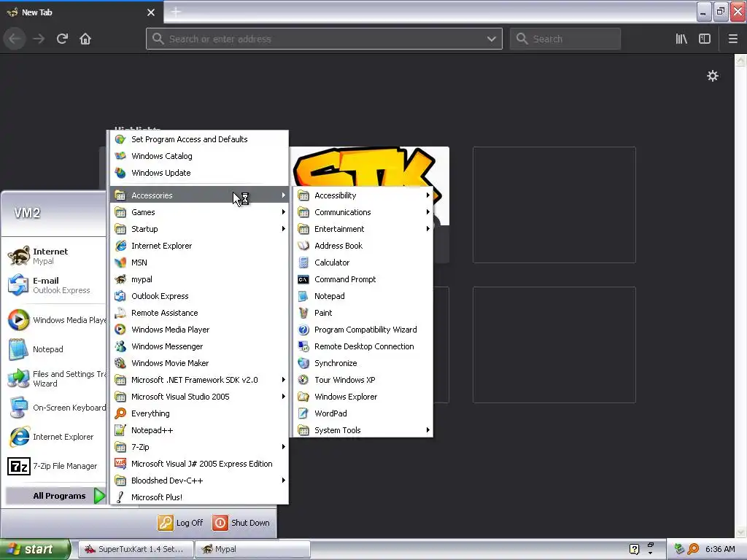The width and height of the screenshot is (747, 560).
Task: Focus the browser Search box
Action: pyautogui.click(x=565, y=39)
